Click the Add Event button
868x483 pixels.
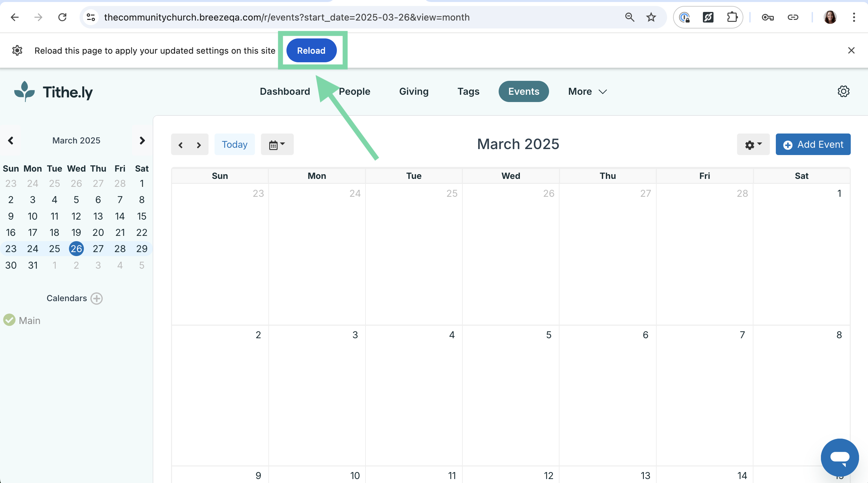point(813,144)
